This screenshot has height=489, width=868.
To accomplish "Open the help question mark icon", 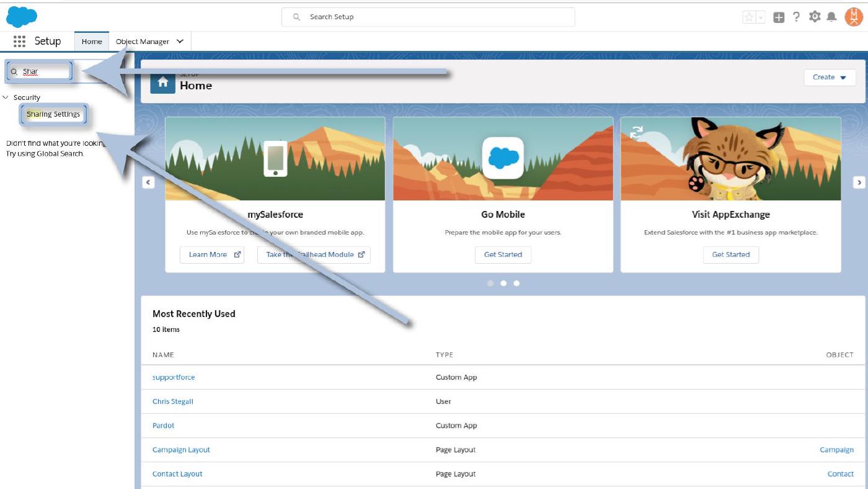I will tap(797, 17).
